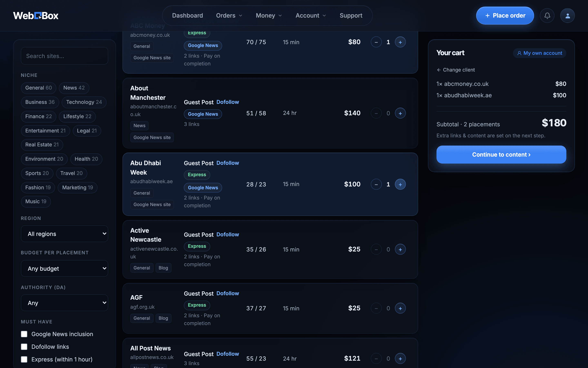Decrease quantity for abcmoney.co.uk
This screenshot has width=588, height=368.
pos(376,42)
